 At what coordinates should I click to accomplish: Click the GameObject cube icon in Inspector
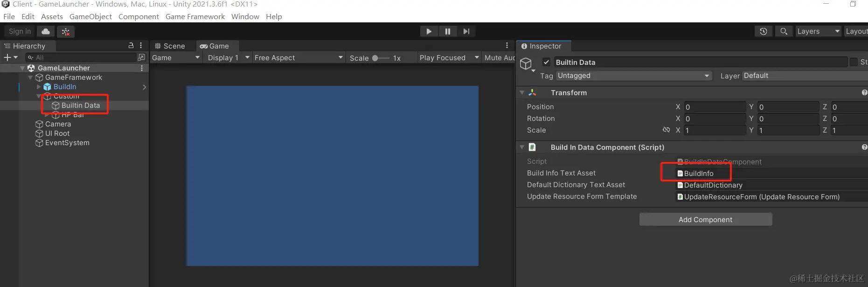(x=526, y=63)
